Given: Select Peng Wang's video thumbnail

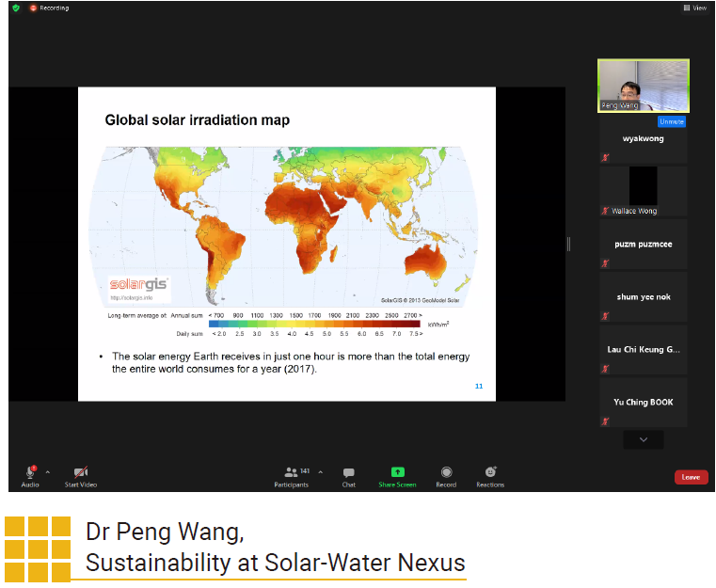Looking at the screenshot, I should click(644, 86).
